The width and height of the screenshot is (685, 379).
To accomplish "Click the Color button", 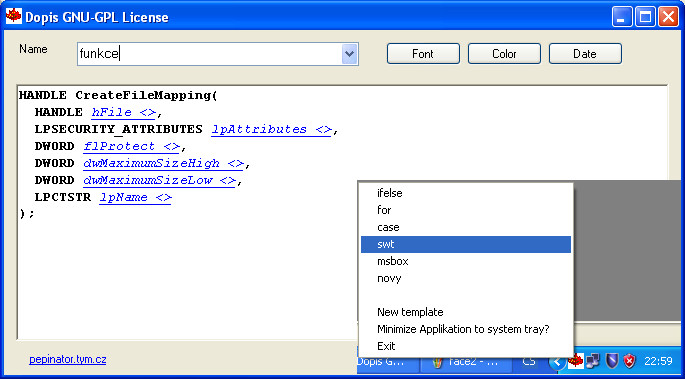I will tap(504, 54).
